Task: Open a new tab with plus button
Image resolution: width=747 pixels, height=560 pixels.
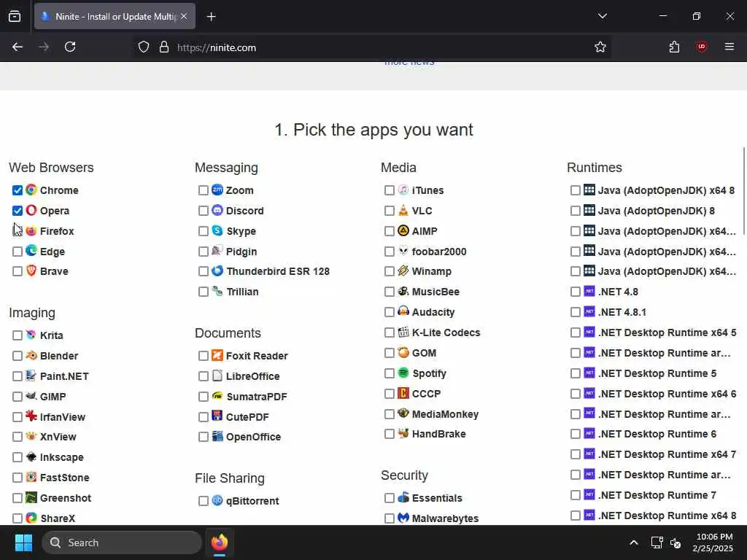Action: (x=211, y=17)
